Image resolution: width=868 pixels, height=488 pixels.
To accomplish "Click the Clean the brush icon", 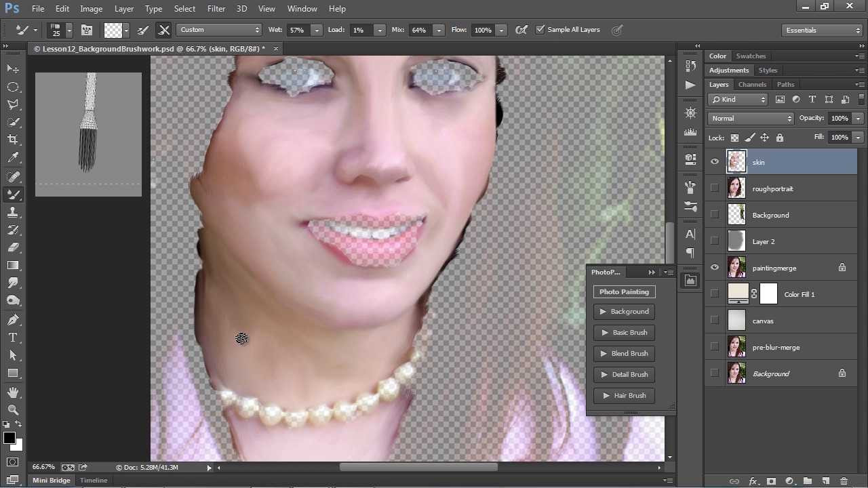I will [163, 30].
